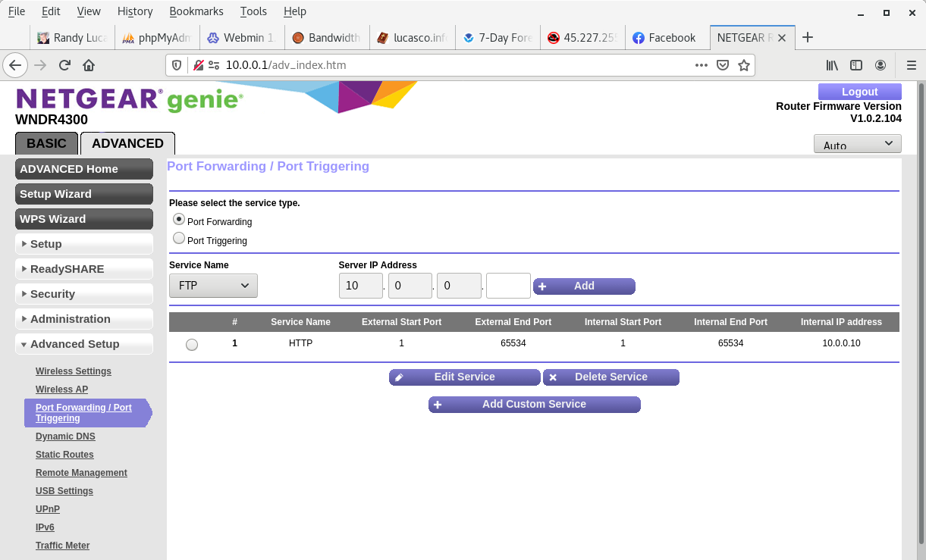Open a new tab with plus icon
Screen dimensions: 926x560
(x=808, y=37)
